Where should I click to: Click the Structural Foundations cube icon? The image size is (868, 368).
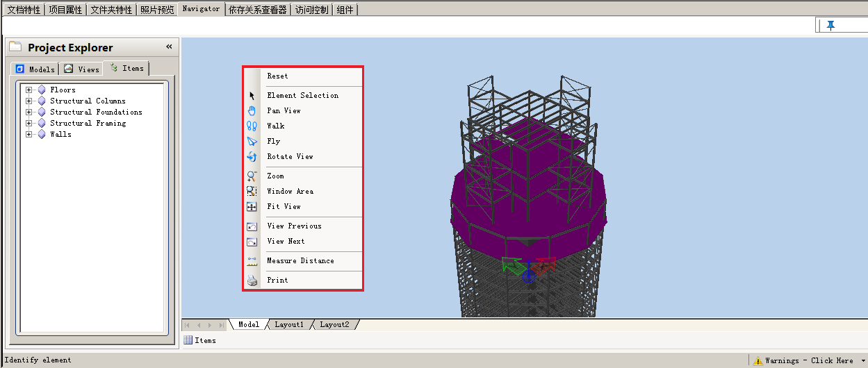(42, 112)
